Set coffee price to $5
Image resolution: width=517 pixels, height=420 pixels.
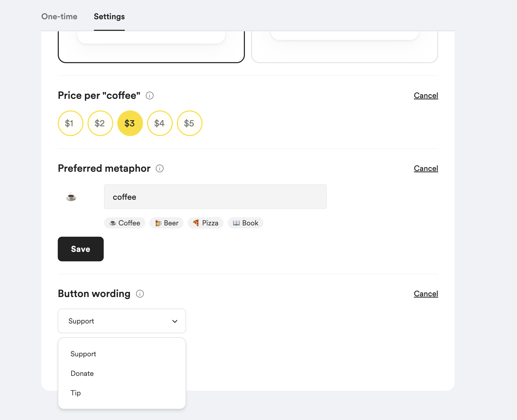[x=190, y=123]
